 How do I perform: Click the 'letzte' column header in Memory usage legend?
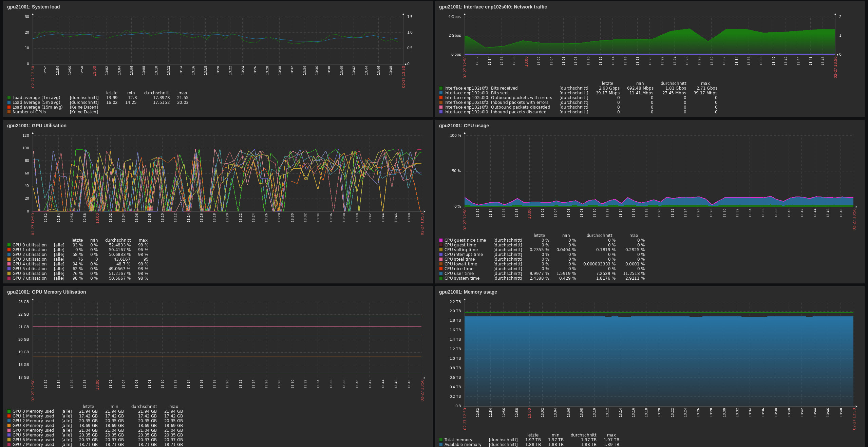[x=533, y=435]
